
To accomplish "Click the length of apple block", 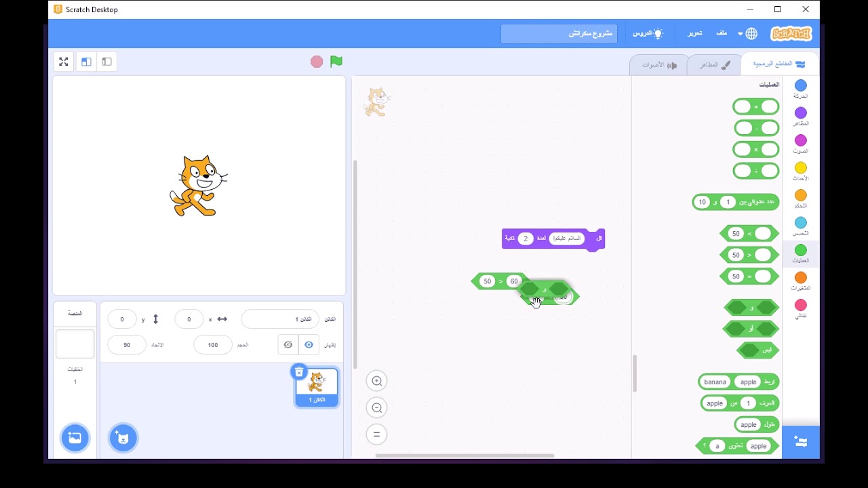I will (757, 425).
